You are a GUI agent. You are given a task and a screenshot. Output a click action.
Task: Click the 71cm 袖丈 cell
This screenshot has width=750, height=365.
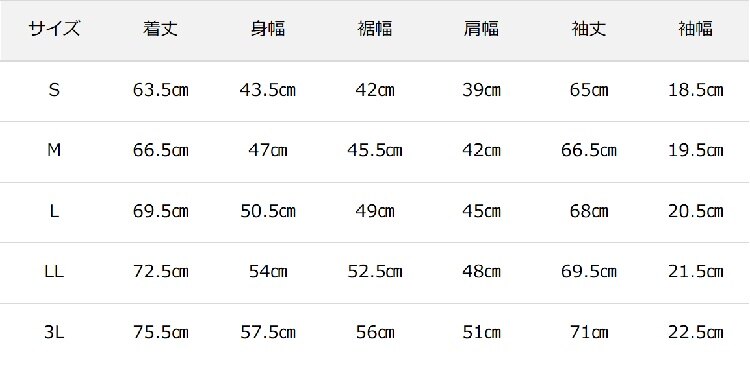click(589, 332)
